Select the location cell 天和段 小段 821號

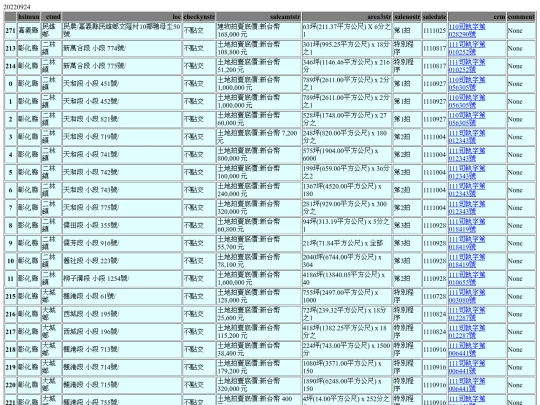point(122,119)
